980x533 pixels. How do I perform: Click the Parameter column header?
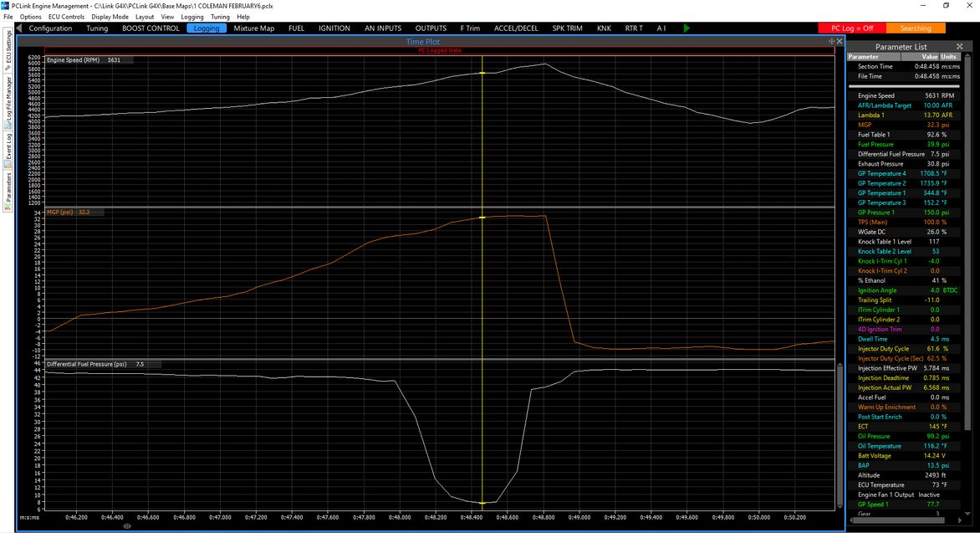click(873, 56)
